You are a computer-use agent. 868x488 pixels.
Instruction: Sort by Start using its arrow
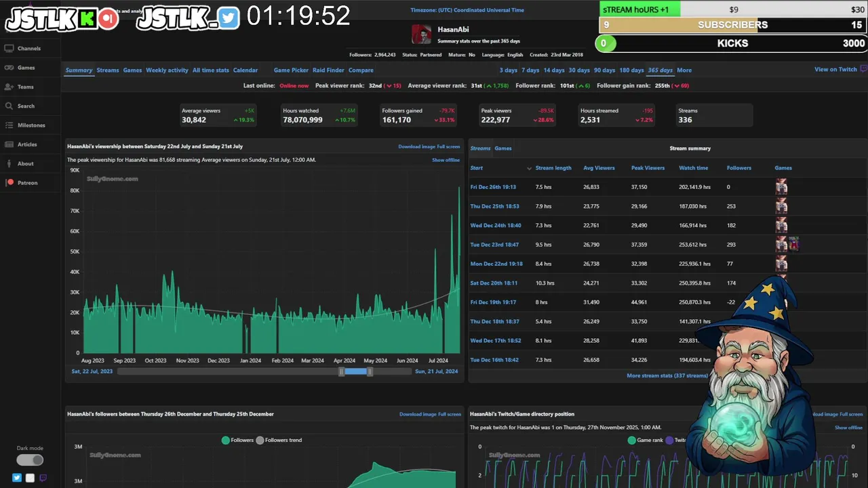point(529,168)
